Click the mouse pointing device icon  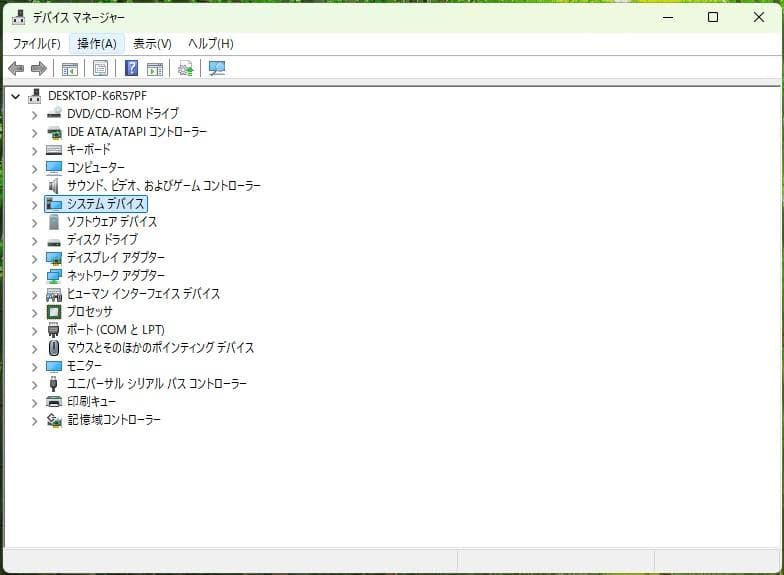point(54,348)
